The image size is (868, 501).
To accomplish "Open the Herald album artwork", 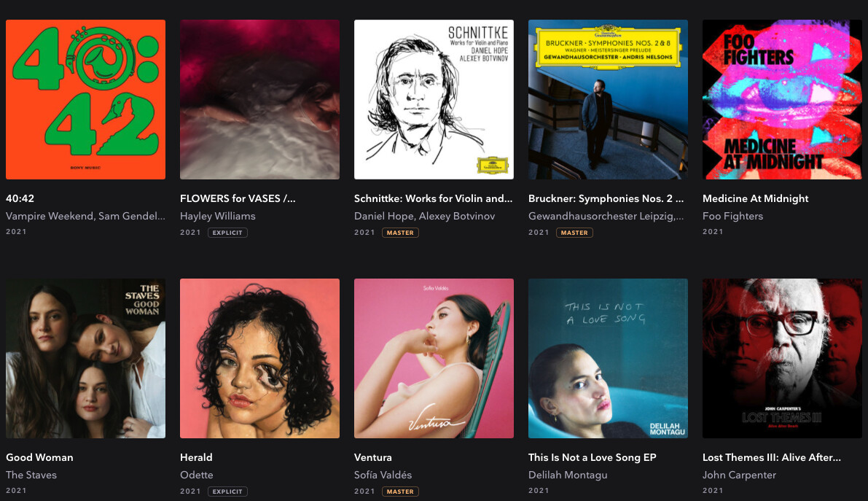I will (259, 359).
